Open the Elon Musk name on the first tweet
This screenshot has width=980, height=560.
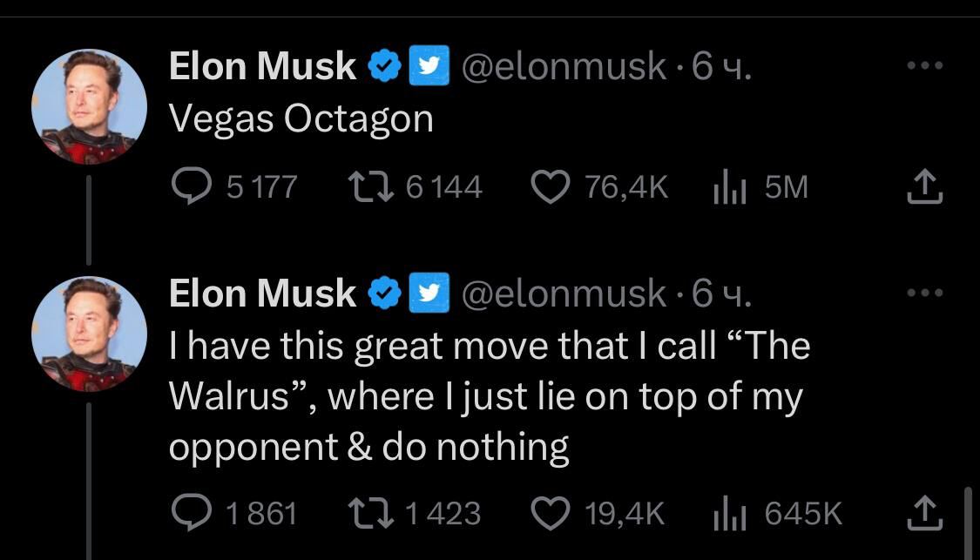point(262,66)
